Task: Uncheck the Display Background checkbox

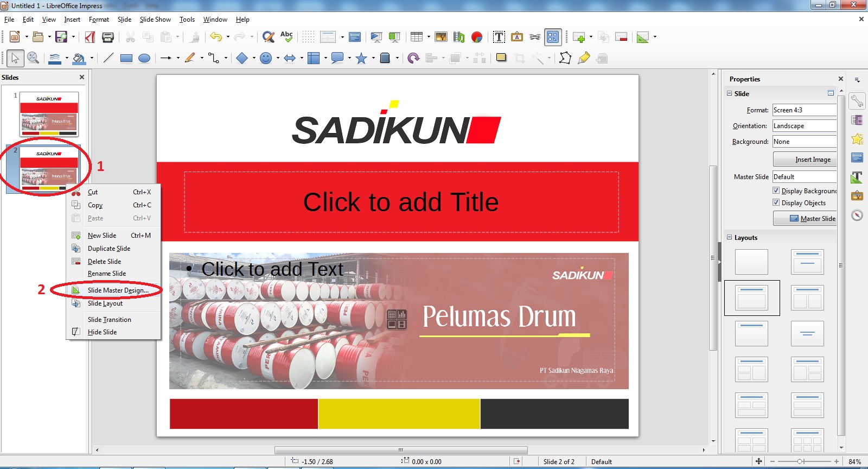Action: 776,191
